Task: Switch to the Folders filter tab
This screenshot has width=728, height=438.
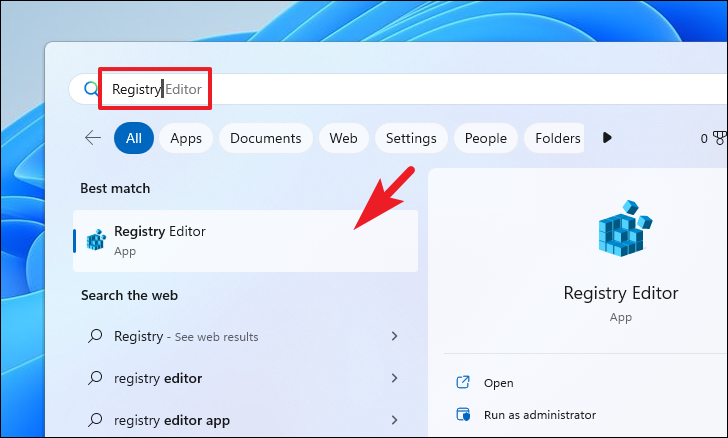Action: [x=555, y=138]
